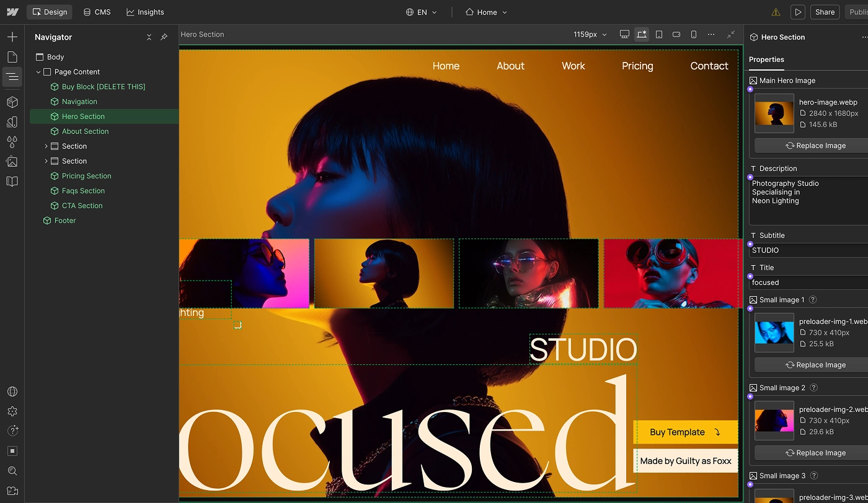The width and height of the screenshot is (868, 503).
Task: Select the tablet breakpoint icon
Action: (659, 35)
